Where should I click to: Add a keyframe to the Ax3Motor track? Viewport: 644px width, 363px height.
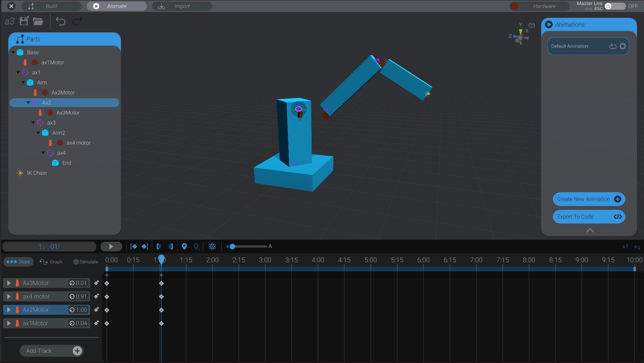pyautogui.click(x=97, y=283)
